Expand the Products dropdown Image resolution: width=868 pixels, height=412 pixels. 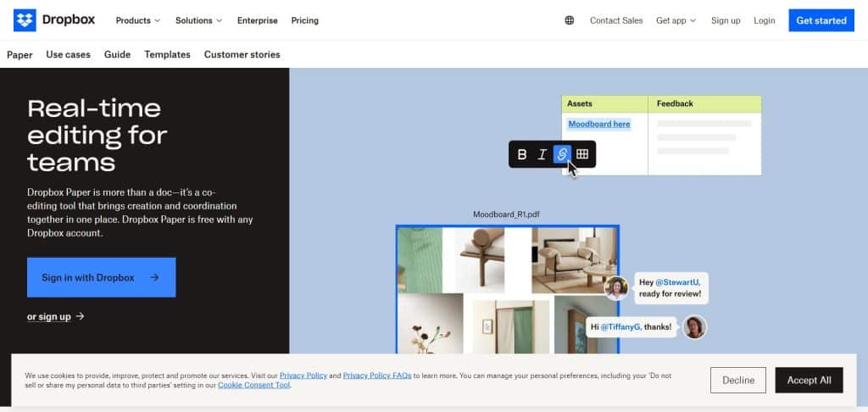138,20
